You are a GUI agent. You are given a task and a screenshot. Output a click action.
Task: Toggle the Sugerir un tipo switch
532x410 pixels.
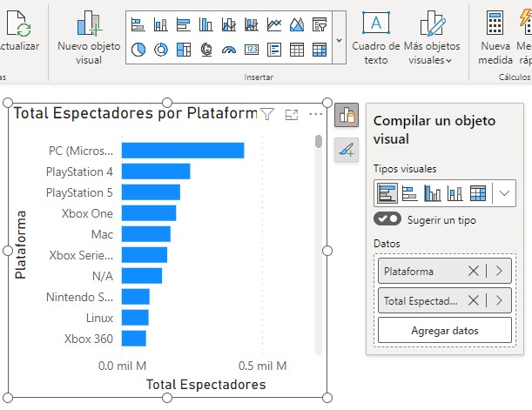[x=387, y=218]
